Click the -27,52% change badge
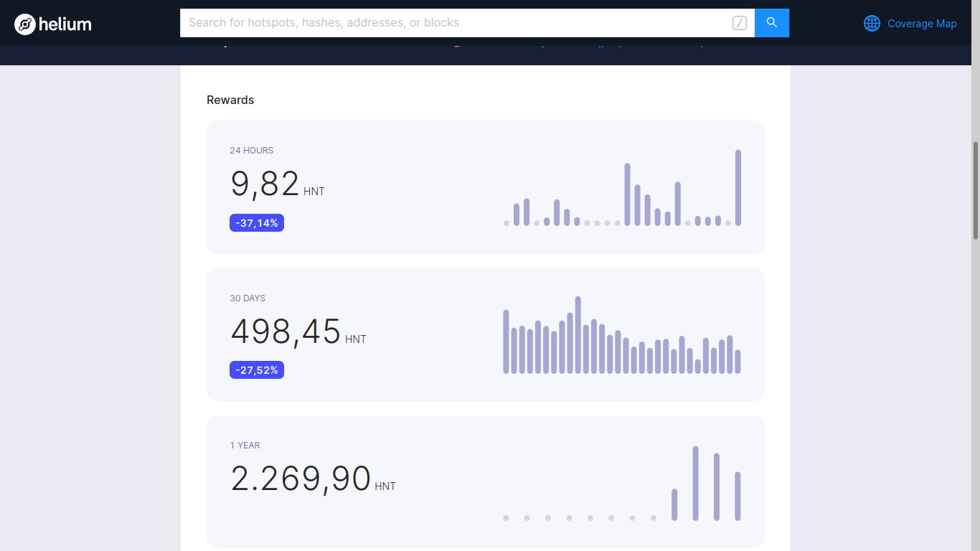Image resolution: width=980 pixels, height=551 pixels. pyautogui.click(x=257, y=370)
